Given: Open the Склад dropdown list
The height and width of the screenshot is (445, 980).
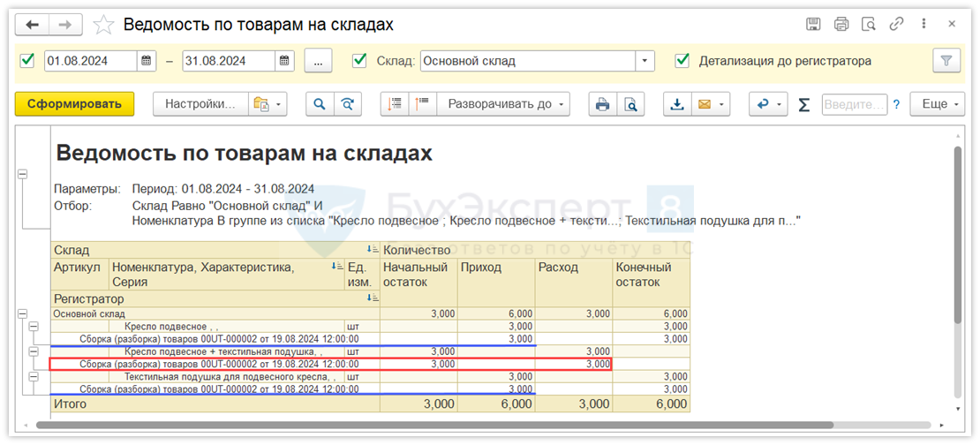Looking at the screenshot, I should (x=645, y=61).
